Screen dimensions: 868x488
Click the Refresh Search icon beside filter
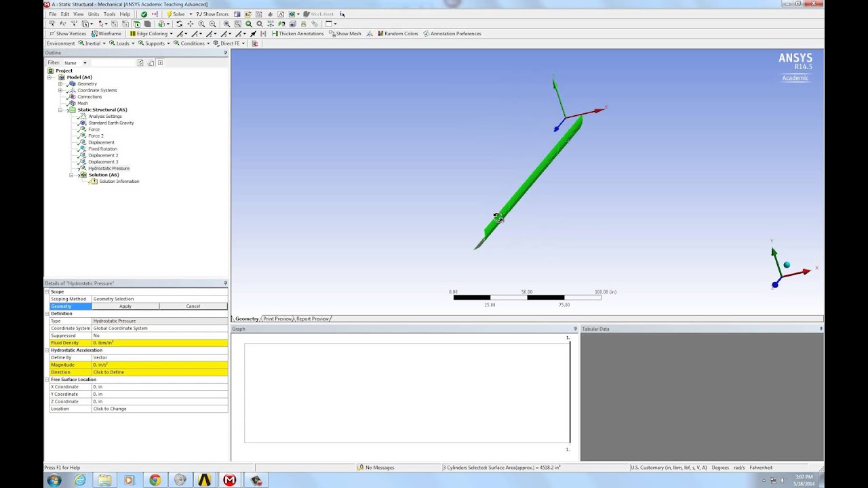[x=140, y=62]
